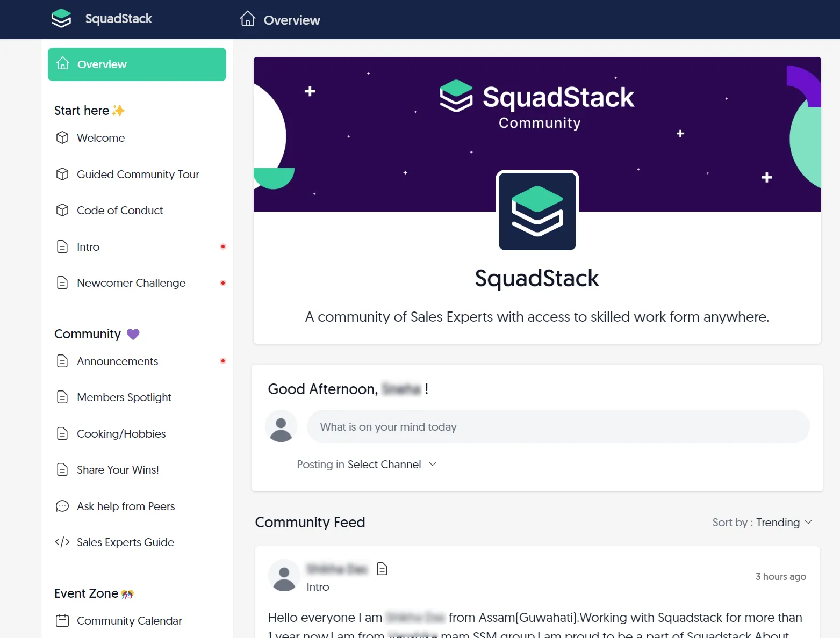Click the Sales Experts Guide code icon
840x638 pixels.
click(62, 542)
